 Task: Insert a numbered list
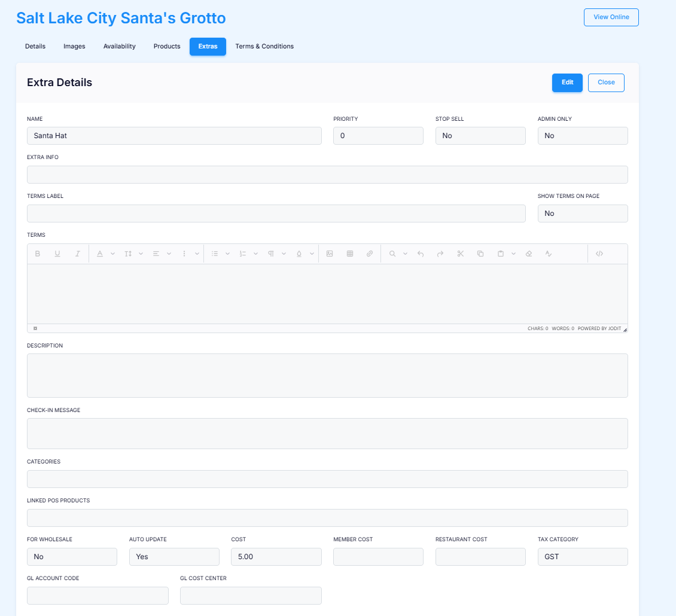point(243,254)
